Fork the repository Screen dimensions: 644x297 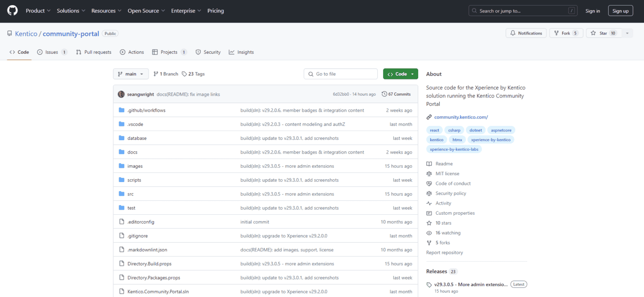tap(566, 33)
